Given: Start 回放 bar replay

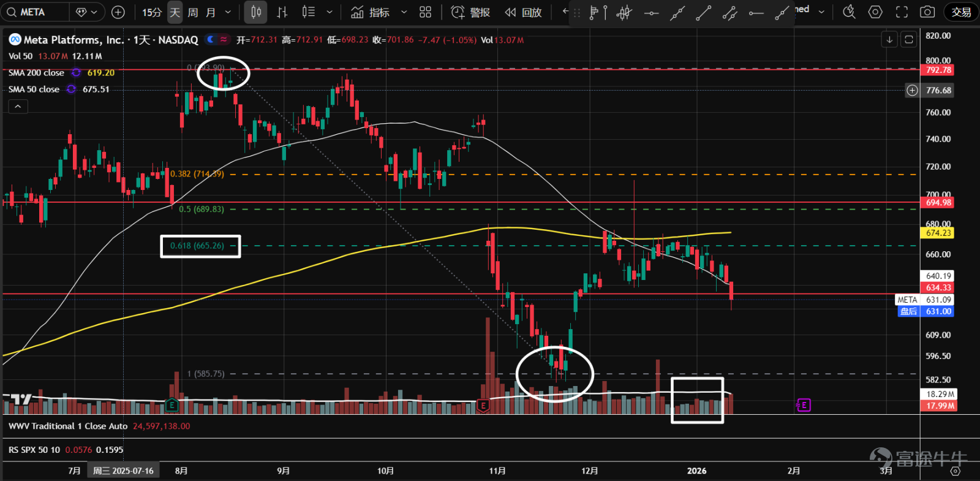Looking at the screenshot, I should point(523,12).
